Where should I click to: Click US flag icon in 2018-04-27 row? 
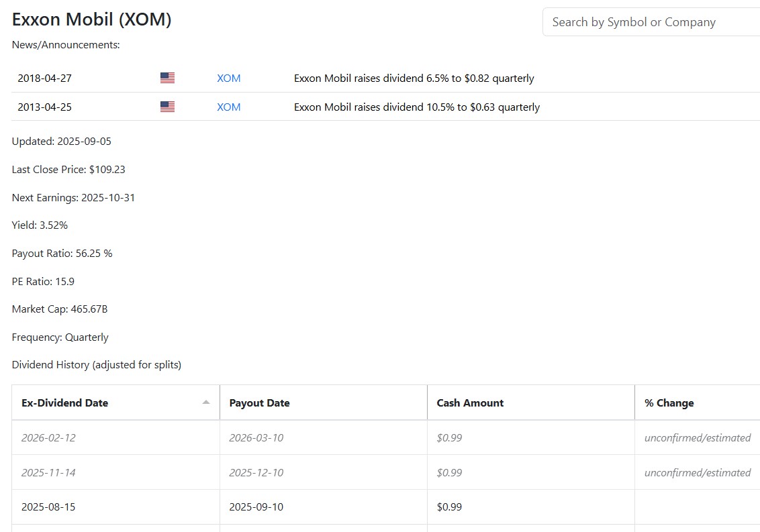pos(167,78)
